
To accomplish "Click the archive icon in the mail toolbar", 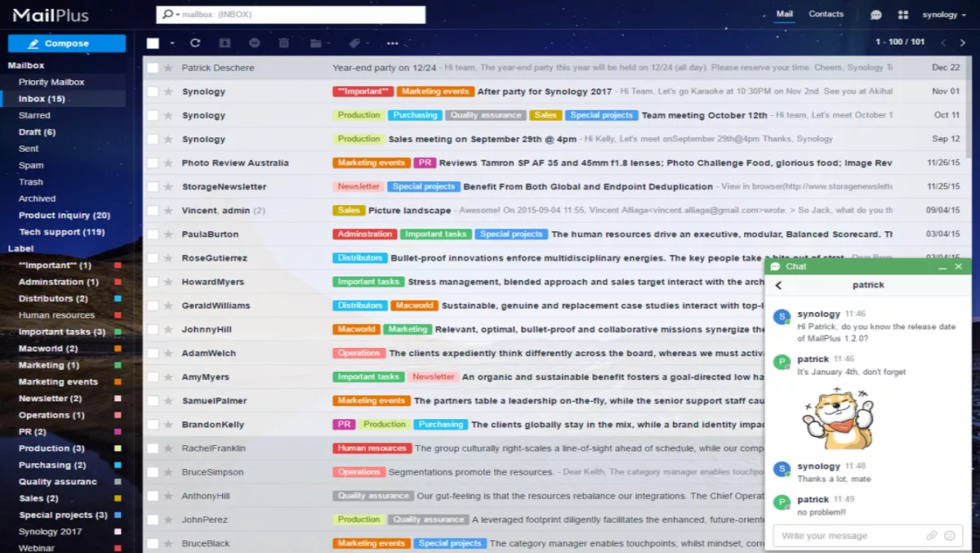I will (225, 43).
